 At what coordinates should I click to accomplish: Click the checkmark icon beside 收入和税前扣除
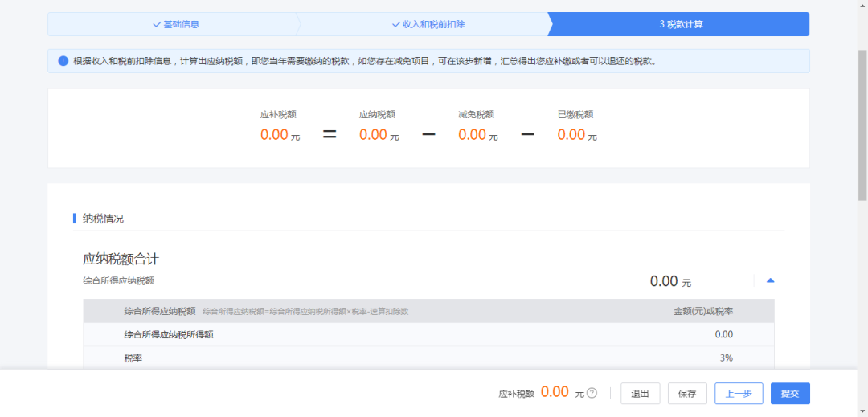[x=395, y=24]
